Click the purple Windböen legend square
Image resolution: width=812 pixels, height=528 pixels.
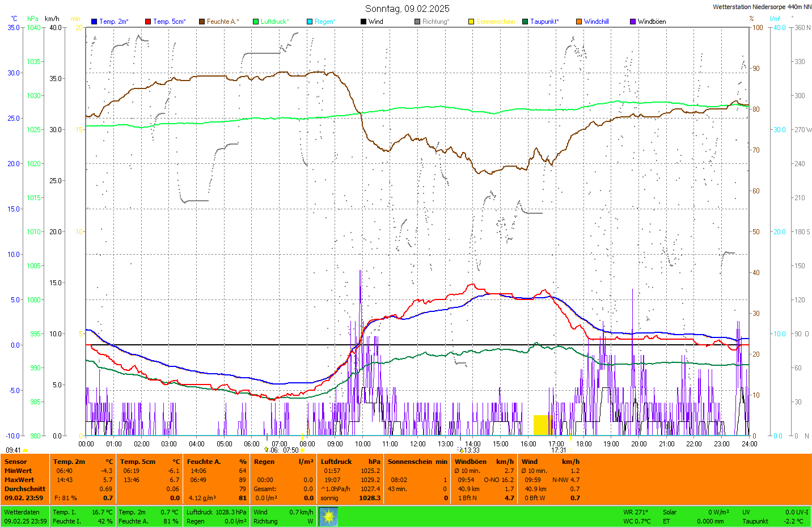pos(633,22)
